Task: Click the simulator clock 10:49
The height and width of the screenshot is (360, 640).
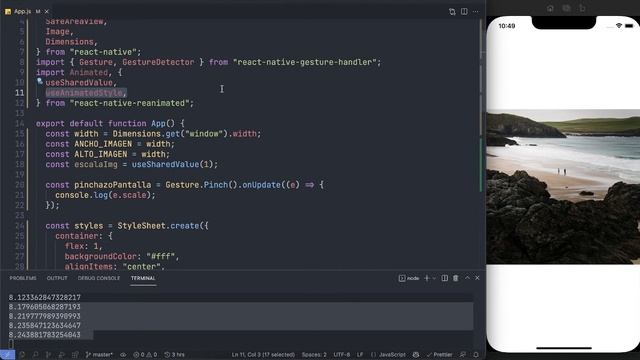Action: coord(507,26)
